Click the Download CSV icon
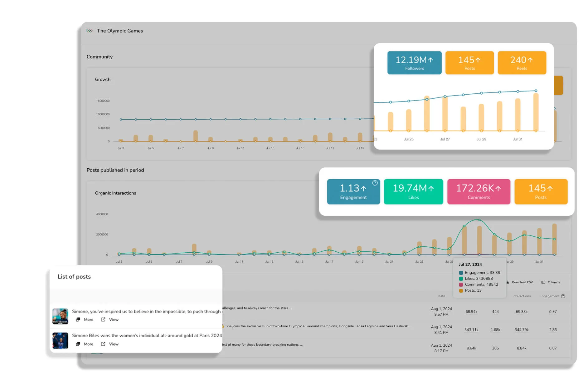Viewport: 588px width, 386px height. point(508,282)
